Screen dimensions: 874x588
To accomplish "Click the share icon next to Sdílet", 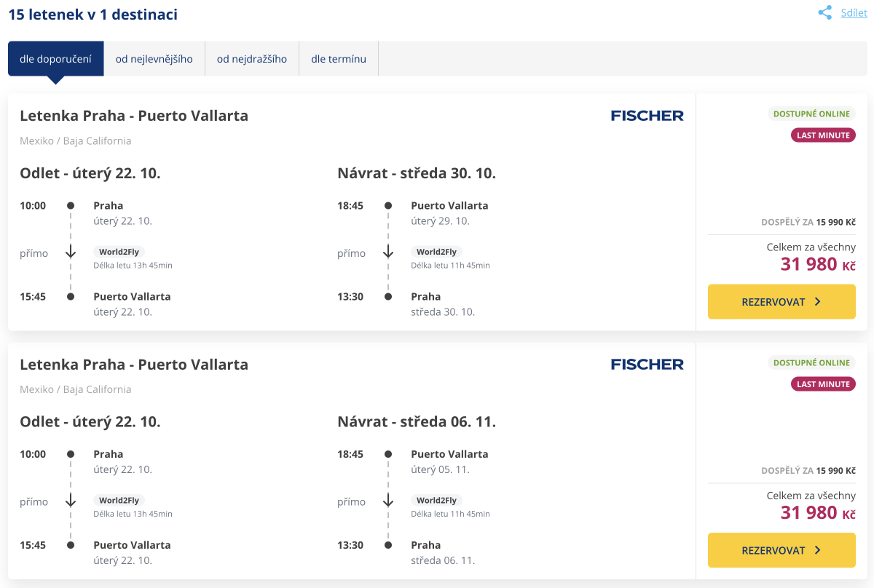I will (824, 13).
